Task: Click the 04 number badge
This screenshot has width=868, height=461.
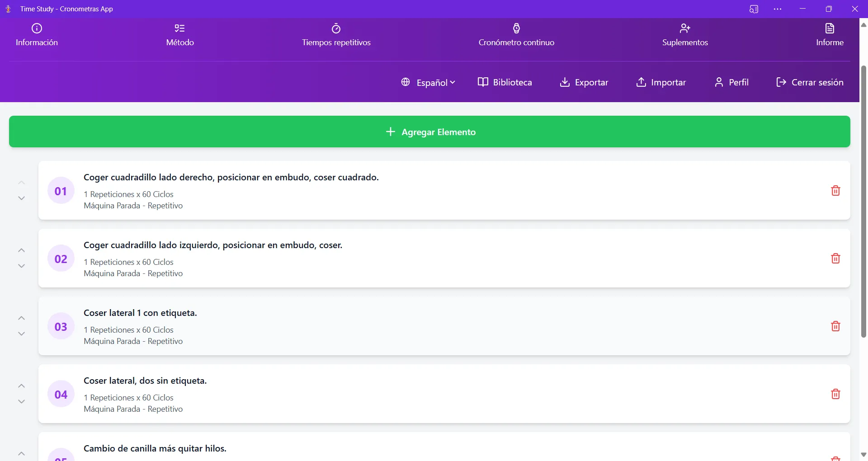Action: [x=61, y=394]
